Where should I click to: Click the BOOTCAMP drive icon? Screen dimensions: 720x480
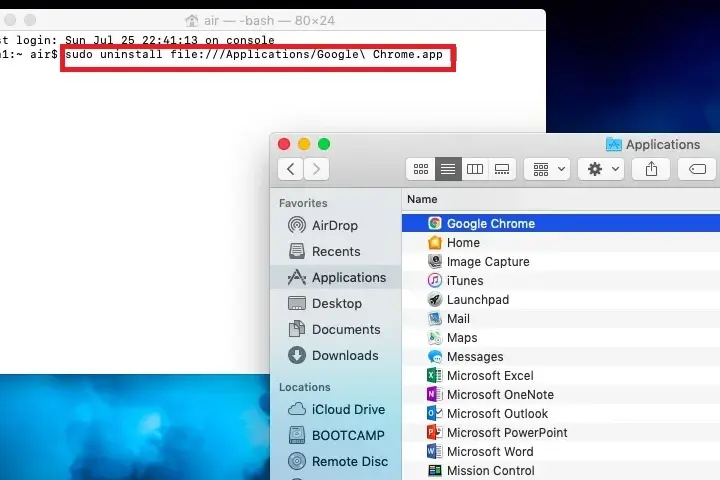(x=297, y=435)
